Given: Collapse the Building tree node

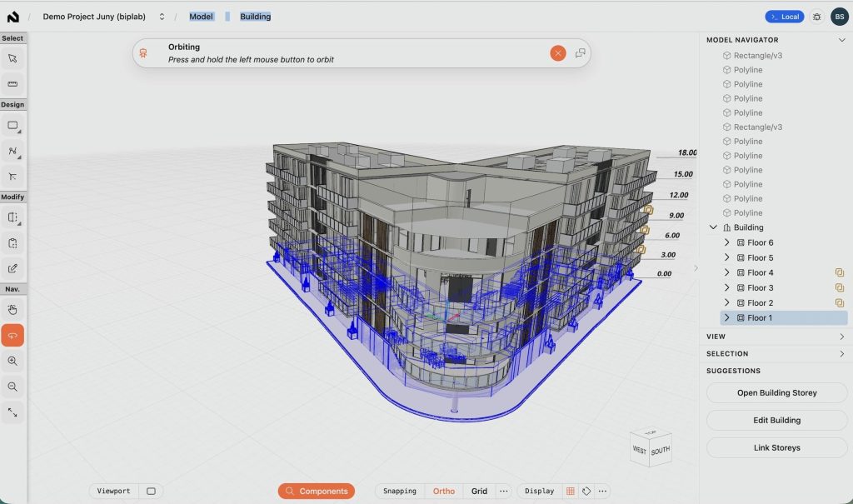Looking at the screenshot, I should click(713, 227).
